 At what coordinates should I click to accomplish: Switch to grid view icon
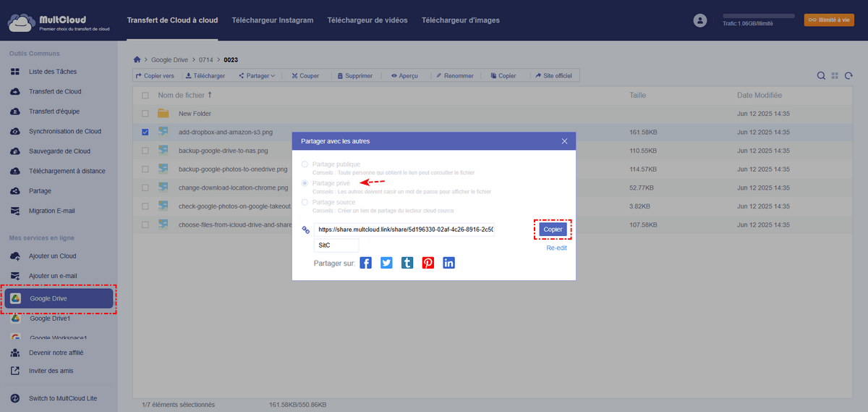(835, 75)
